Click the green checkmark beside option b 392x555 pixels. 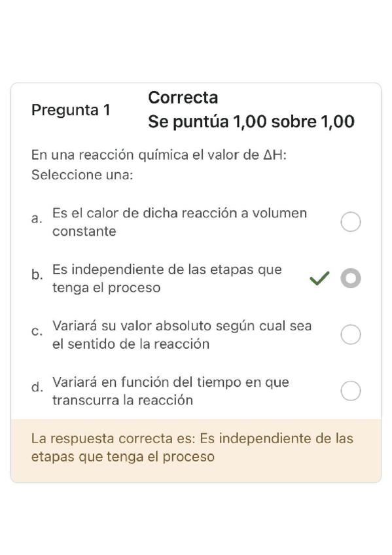coord(319,278)
